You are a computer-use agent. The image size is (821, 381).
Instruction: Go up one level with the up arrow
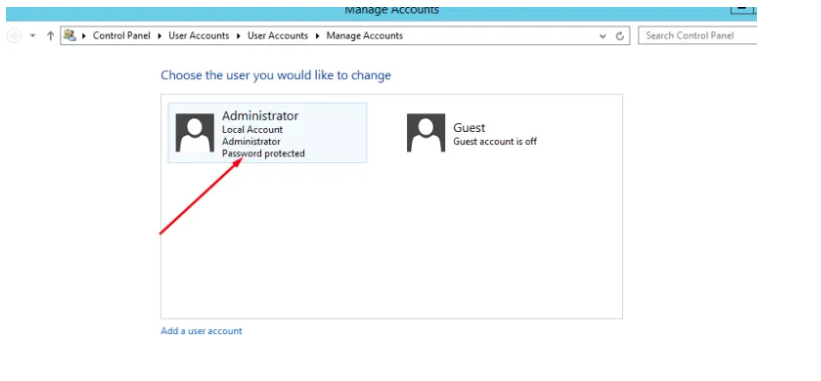pyautogui.click(x=50, y=36)
